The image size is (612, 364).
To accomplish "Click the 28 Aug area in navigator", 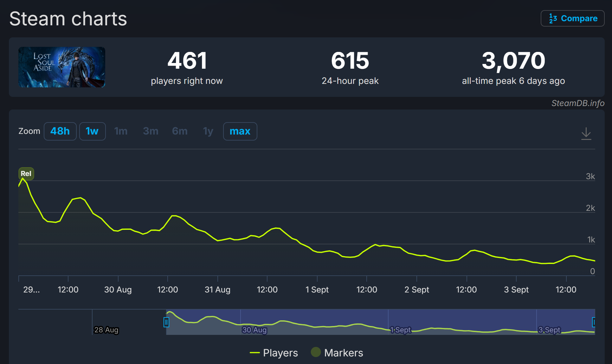I will (x=106, y=329).
